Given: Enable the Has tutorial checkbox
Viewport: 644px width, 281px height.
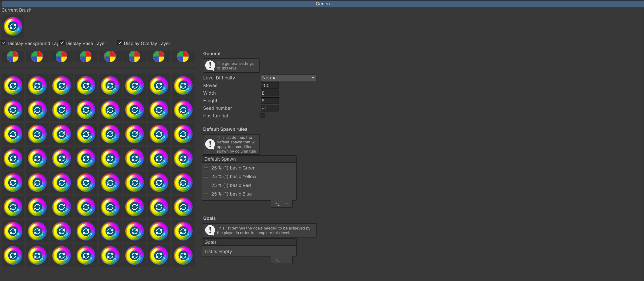Looking at the screenshot, I should pos(262,116).
